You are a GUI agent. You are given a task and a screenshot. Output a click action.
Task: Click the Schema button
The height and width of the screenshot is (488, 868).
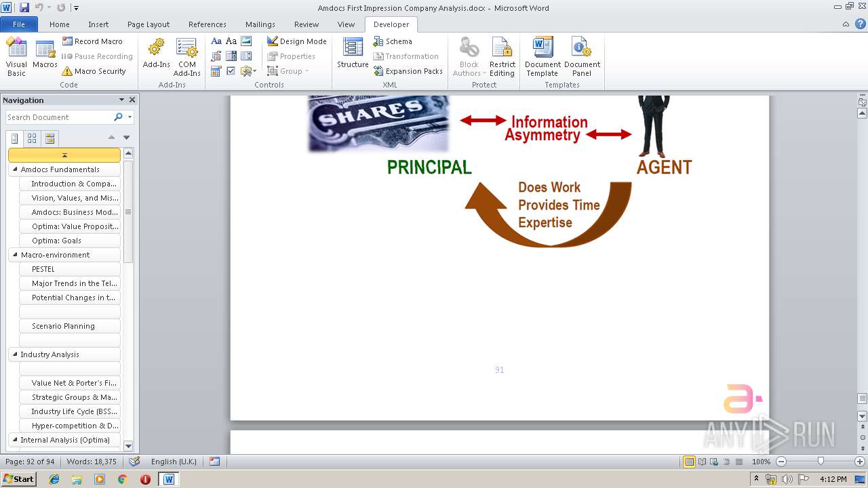pos(393,41)
